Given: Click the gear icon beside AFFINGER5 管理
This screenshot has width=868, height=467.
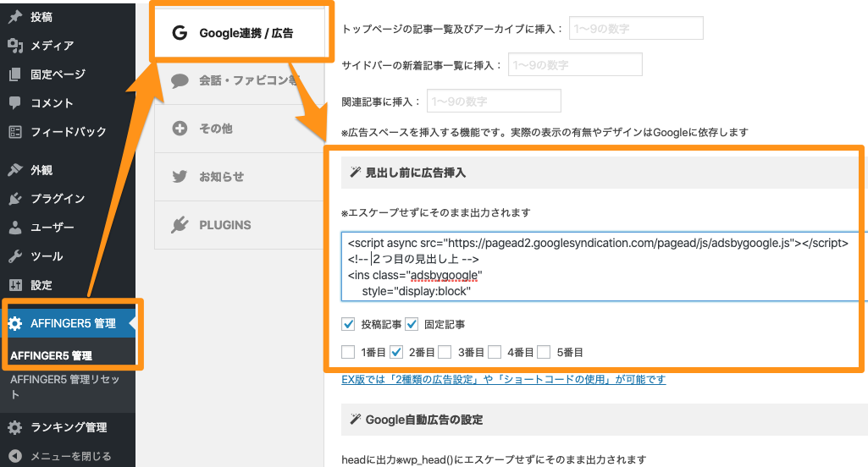Looking at the screenshot, I should click(x=15, y=324).
